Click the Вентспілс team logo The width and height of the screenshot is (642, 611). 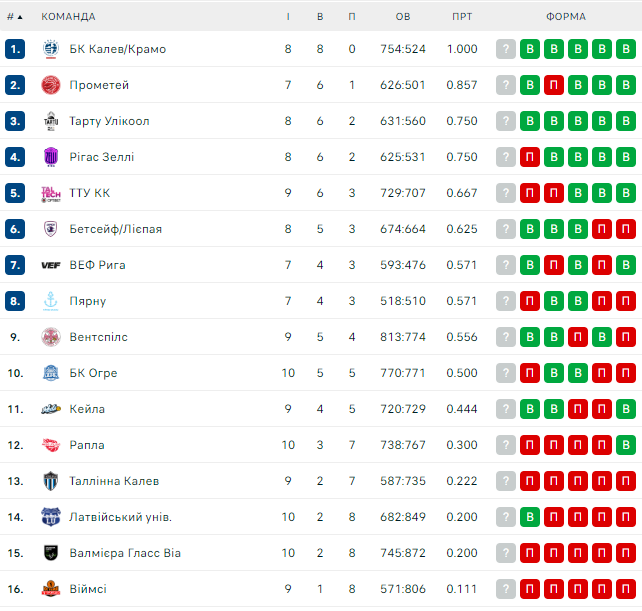click(51, 337)
